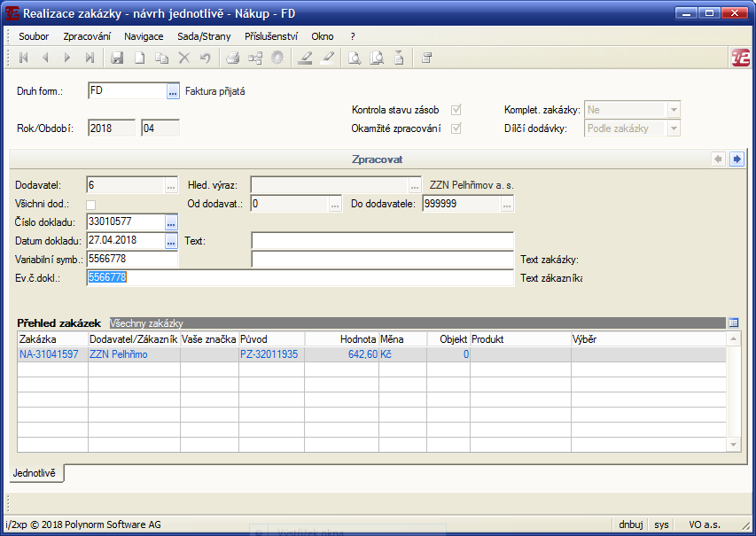
Task: Open the Příslušenství menu
Action: coord(271,36)
